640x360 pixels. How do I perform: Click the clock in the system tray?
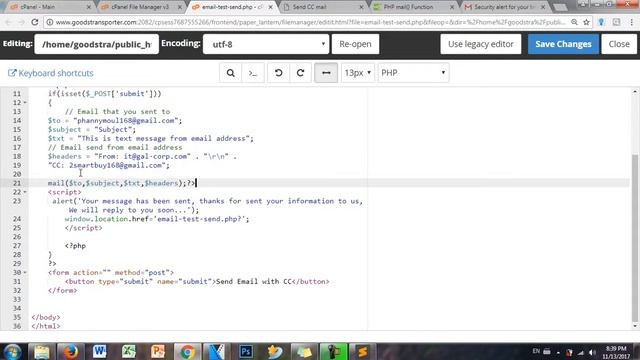(x=616, y=352)
